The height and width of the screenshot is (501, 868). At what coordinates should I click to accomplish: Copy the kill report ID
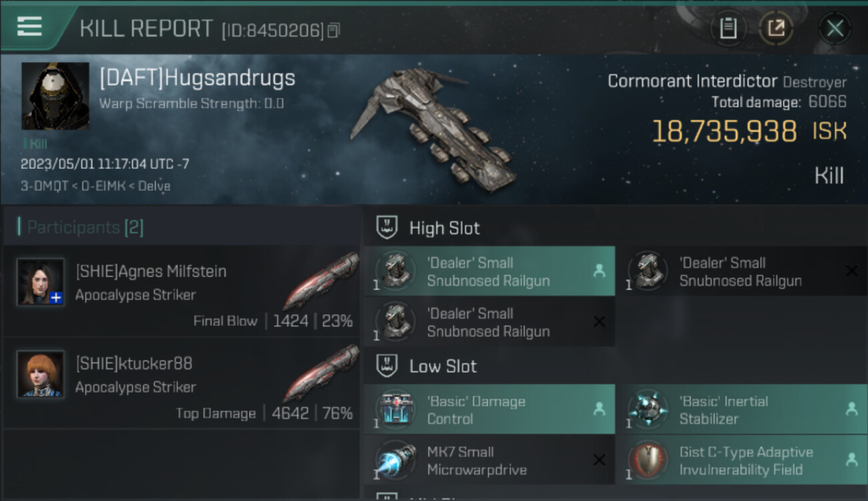(x=334, y=30)
